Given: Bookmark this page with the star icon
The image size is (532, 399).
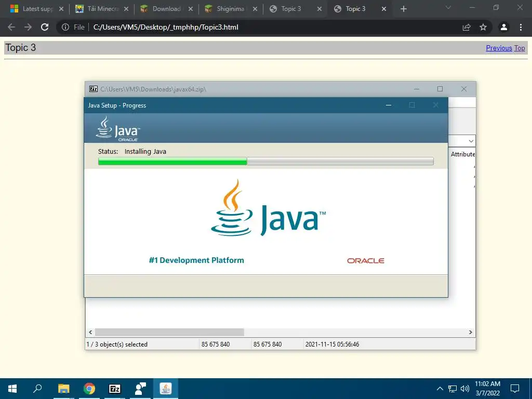Looking at the screenshot, I should coord(483,27).
